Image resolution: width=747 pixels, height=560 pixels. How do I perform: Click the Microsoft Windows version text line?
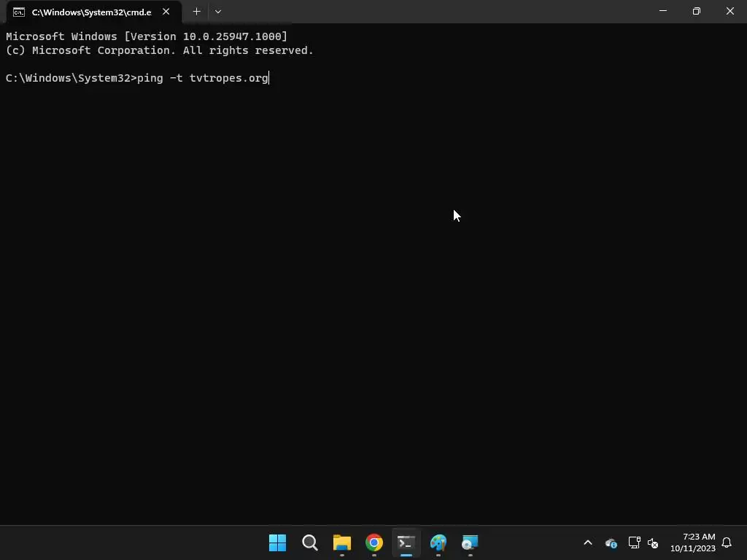coord(147,36)
